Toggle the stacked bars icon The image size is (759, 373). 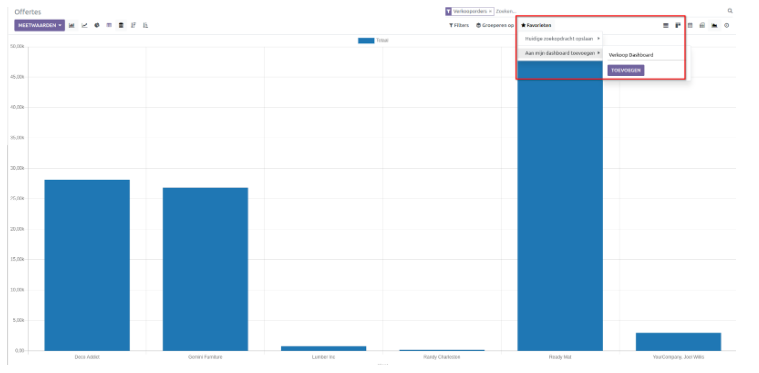[x=121, y=26]
